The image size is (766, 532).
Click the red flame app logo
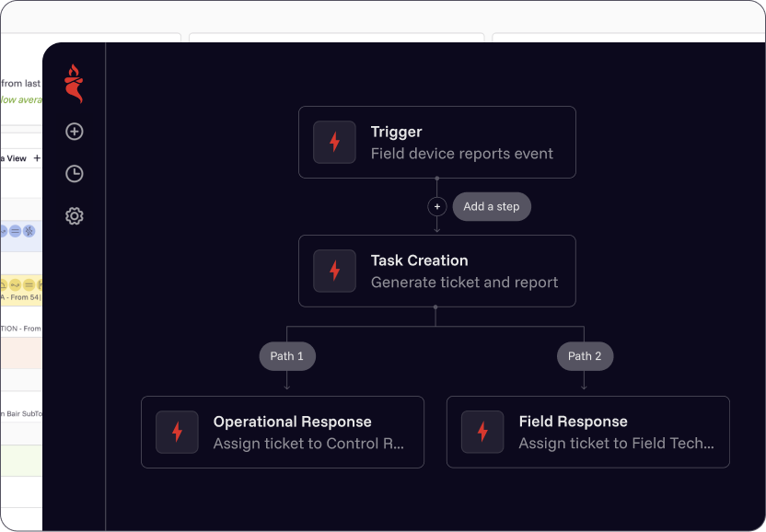pyautogui.click(x=74, y=84)
